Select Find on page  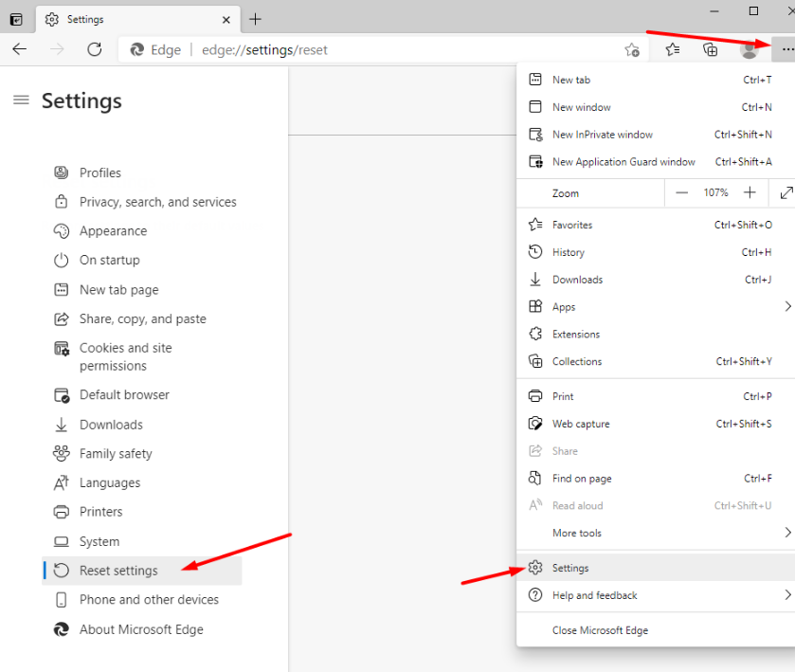pos(655,479)
